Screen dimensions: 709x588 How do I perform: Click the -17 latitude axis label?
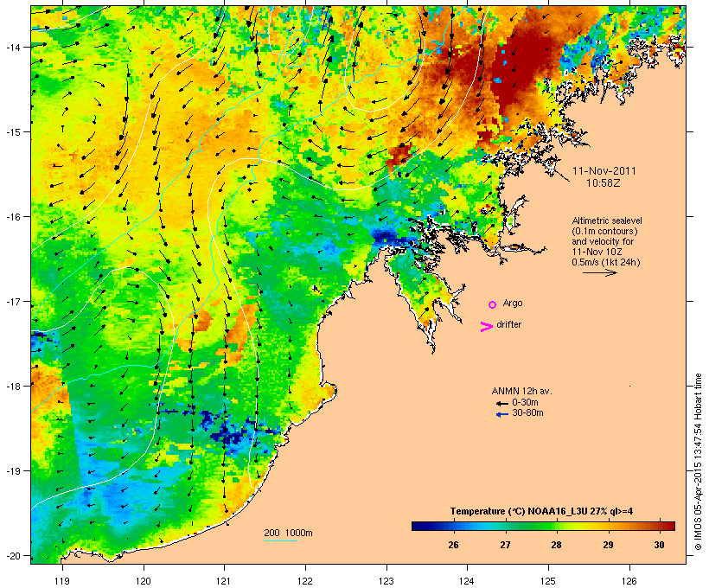tap(12, 301)
